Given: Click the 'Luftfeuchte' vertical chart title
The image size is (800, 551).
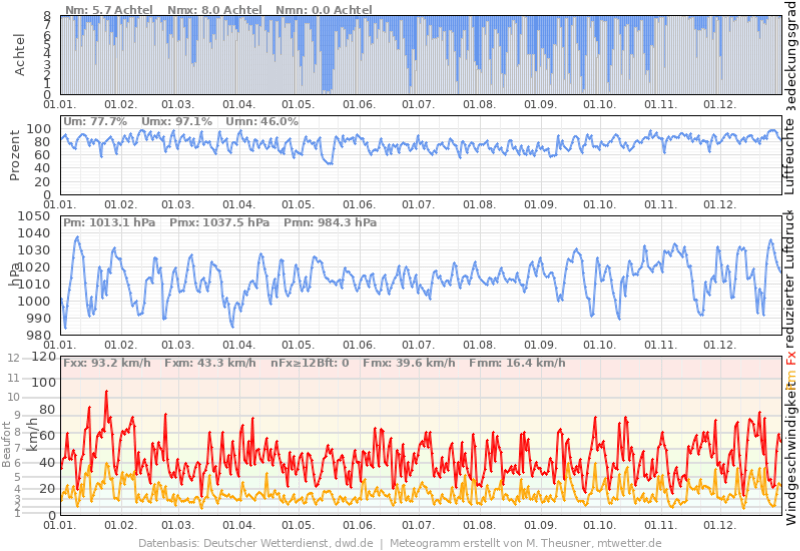Looking at the screenshot, I should point(791,153).
